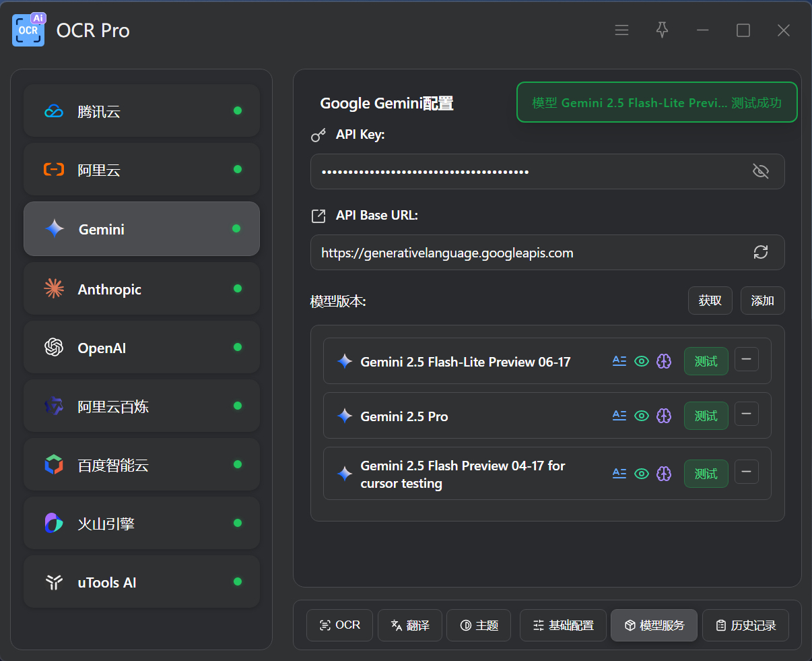The width and height of the screenshot is (812, 661).
Task: Select 阿里云百炼 provider in sidebar
Action: click(141, 406)
